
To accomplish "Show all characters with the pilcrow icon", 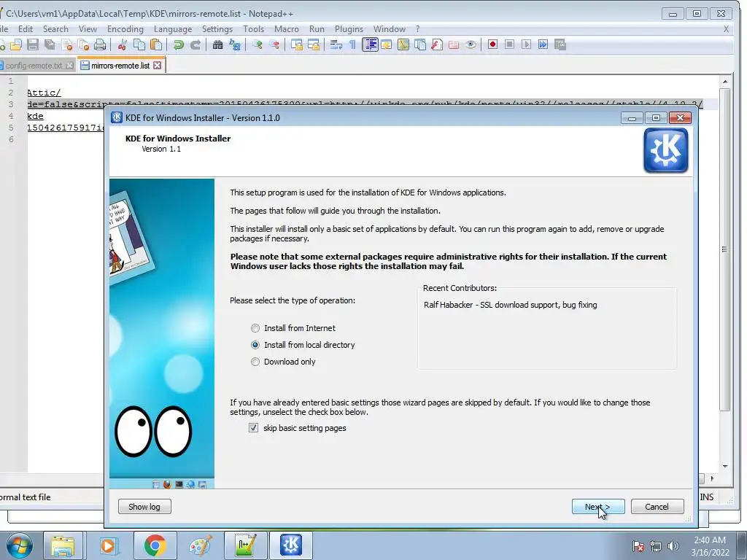I will (x=352, y=44).
